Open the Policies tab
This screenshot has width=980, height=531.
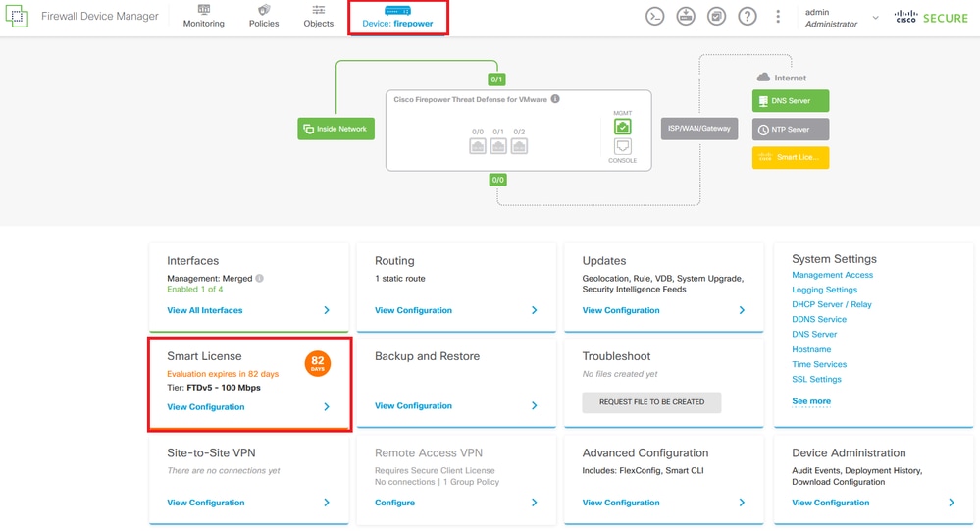pyautogui.click(x=264, y=17)
